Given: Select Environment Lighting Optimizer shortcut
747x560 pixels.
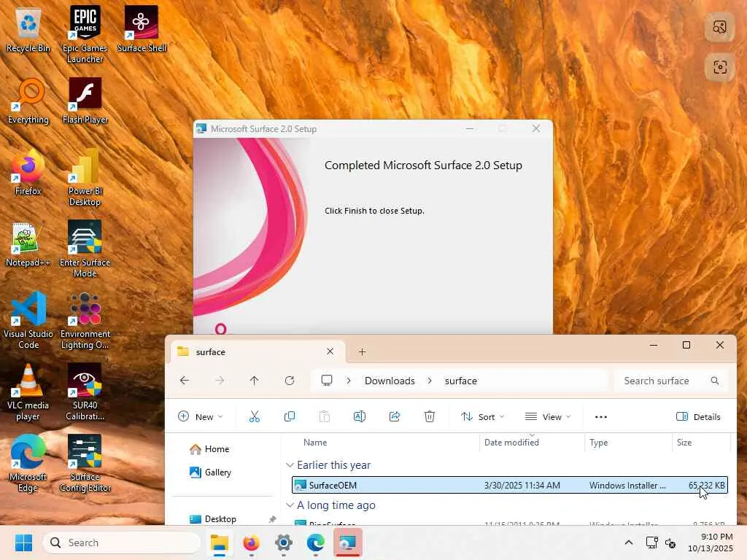Looking at the screenshot, I should pos(85,321).
